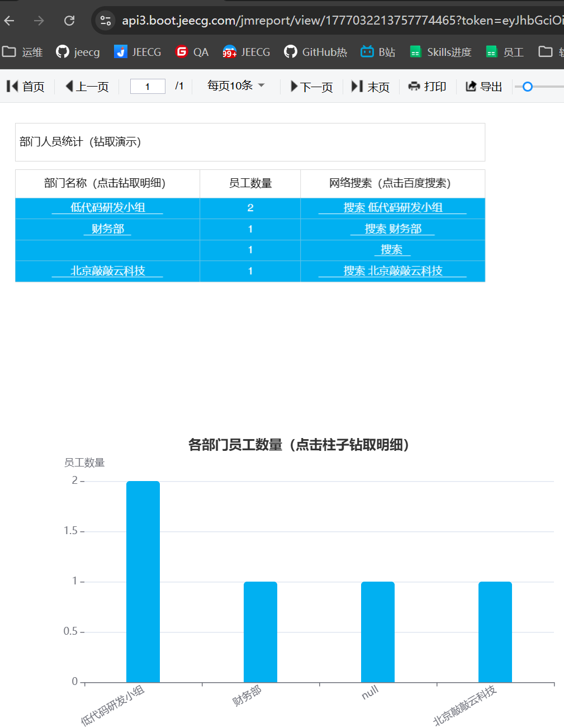Image resolution: width=564 pixels, height=728 pixels.
Task: Click inside the page number input field
Action: [147, 86]
